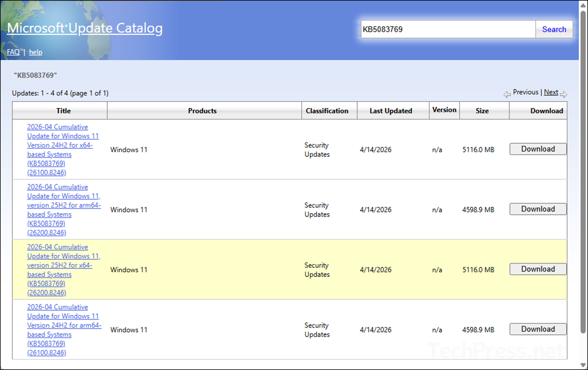Open the FAQ link
Image resolution: width=588 pixels, height=370 pixels.
pyautogui.click(x=13, y=52)
